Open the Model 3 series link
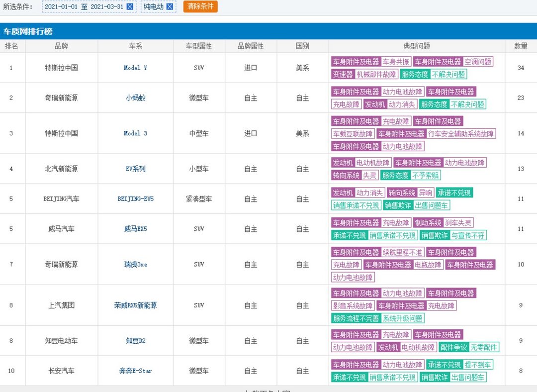 pyautogui.click(x=135, y=133)
